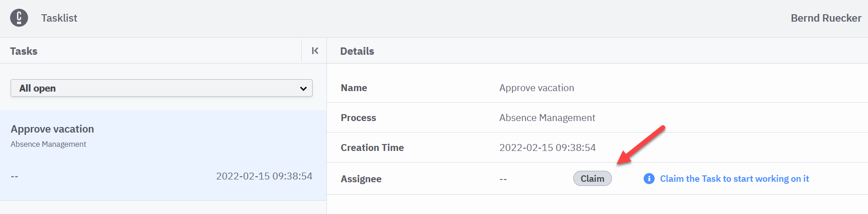The width and height of the screenshot is (868, 214).
Task: Click the Tasks panel header
Action: [x=24, y=51]
